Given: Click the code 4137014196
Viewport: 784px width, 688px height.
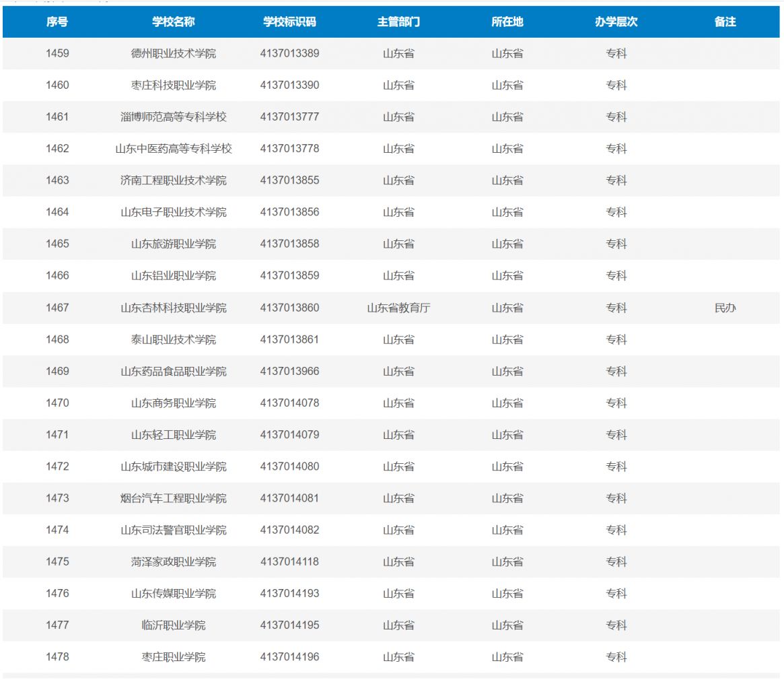Looking at the screenshot, I should pyautogui.click(x=289, y=657).
